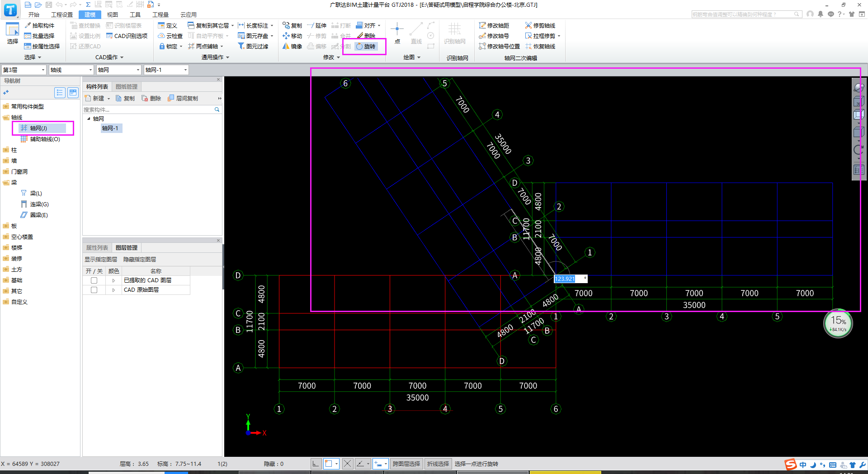
Task: Choose the 镜像 mirror tool
Action: (292, 46)
